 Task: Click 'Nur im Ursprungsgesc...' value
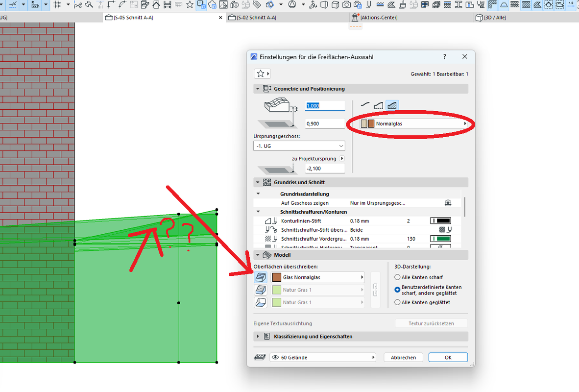point(377,203)
